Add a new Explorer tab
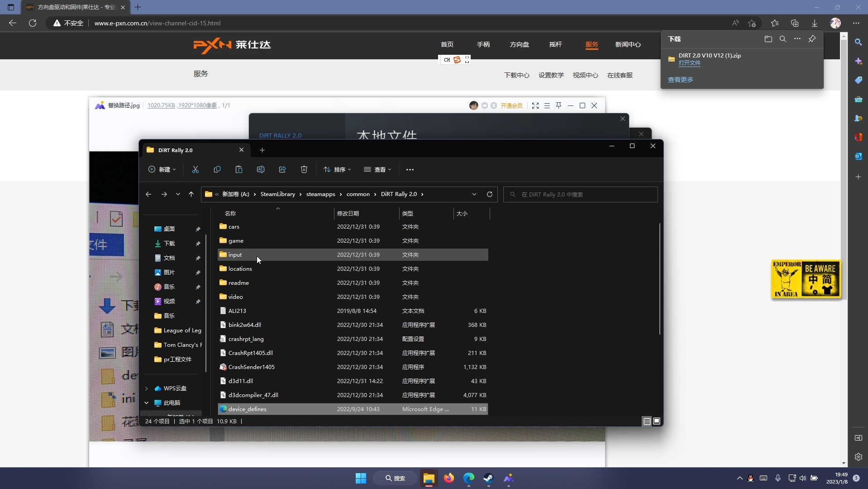868x489 pixels. [262, 150]
